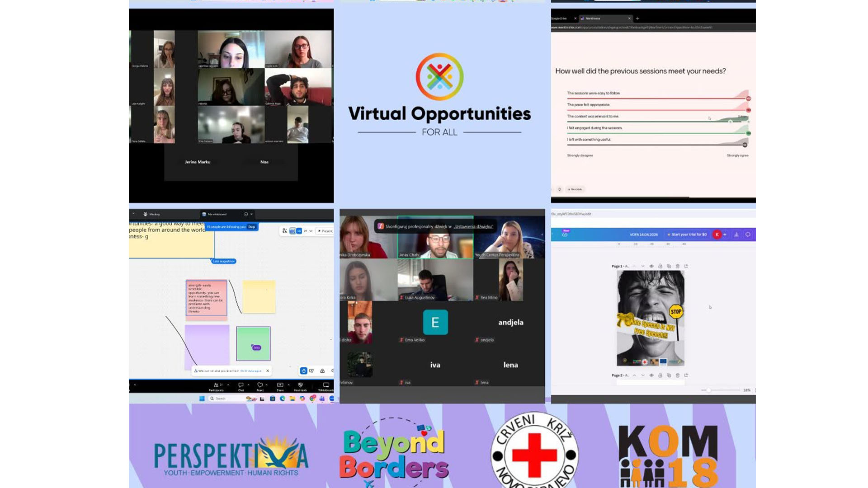Image resolution: width=868 pixels, height=488 pixels.
Task: Click the Next slide button
Action: pyautogui.click(x=575, y=189)
